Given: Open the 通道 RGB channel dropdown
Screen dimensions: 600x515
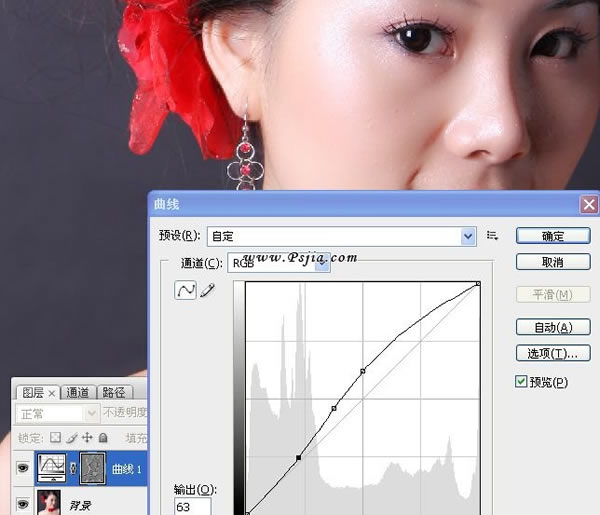Looking at the screenshot, I should 279,262.
